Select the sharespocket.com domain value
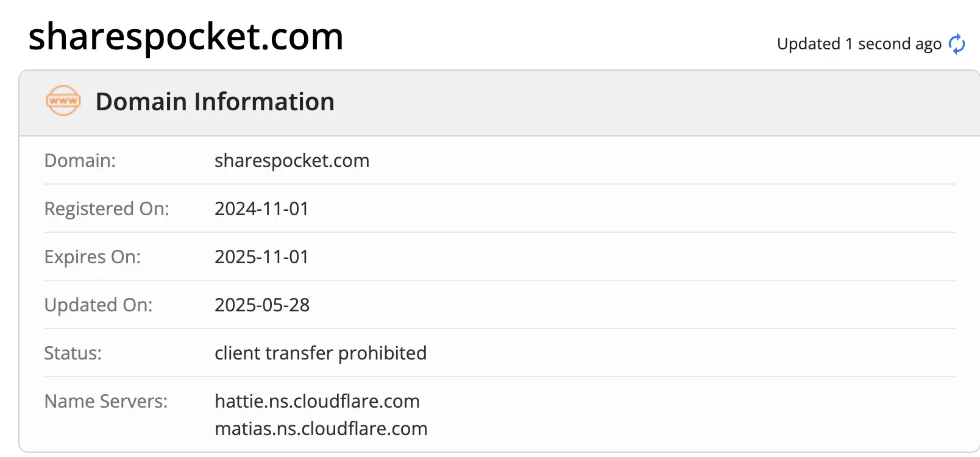The width and height of the screenshot is (980, 457). (x=292, y=161)
